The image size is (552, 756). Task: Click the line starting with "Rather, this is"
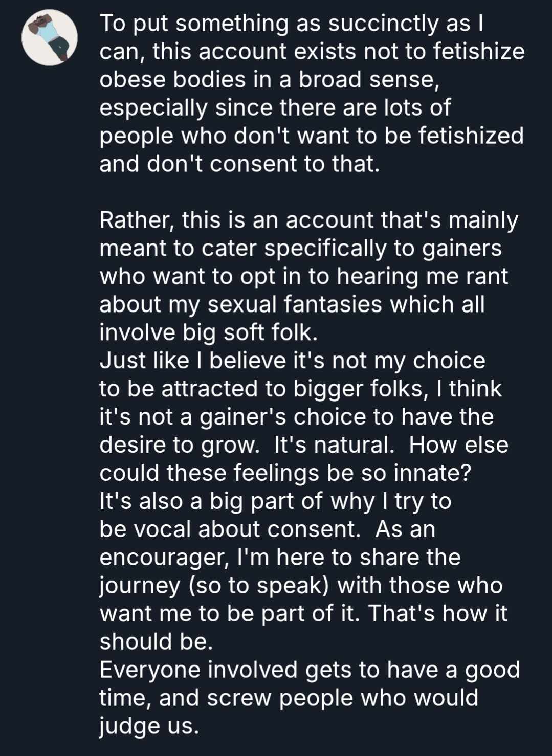(x=308, y=220)
